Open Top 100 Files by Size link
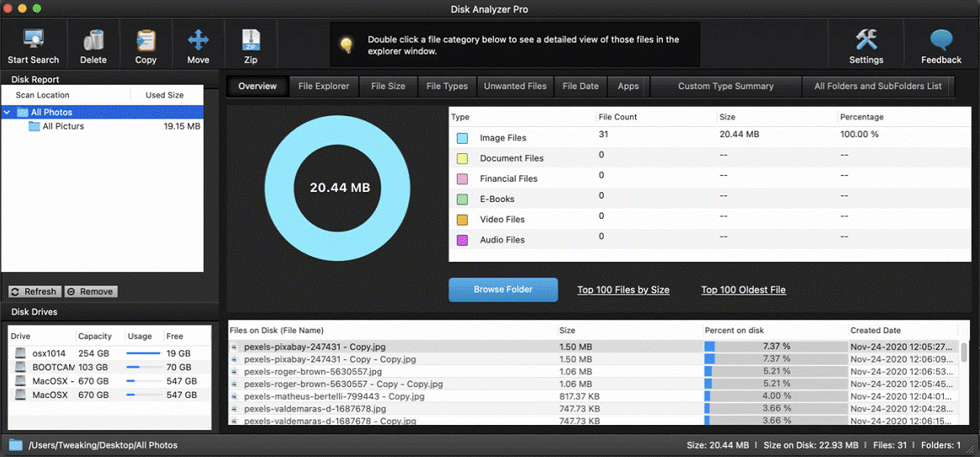980x457 pixels. [x=623, y=290]
